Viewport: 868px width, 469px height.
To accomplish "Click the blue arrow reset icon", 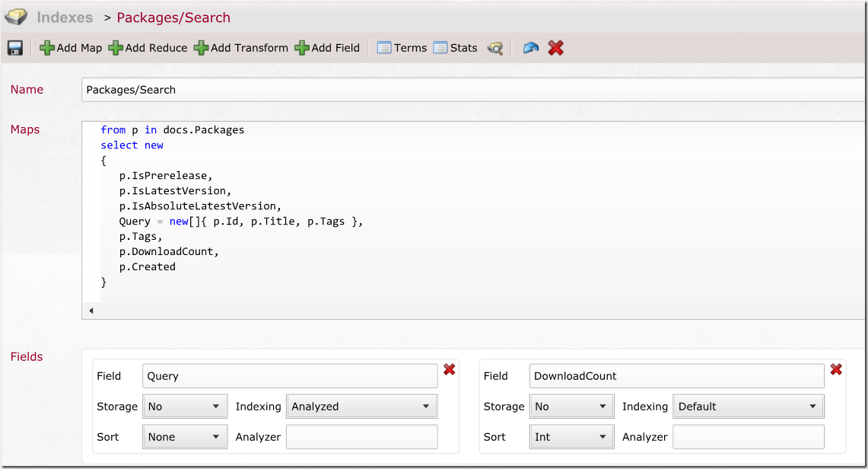I will point(531,48).
